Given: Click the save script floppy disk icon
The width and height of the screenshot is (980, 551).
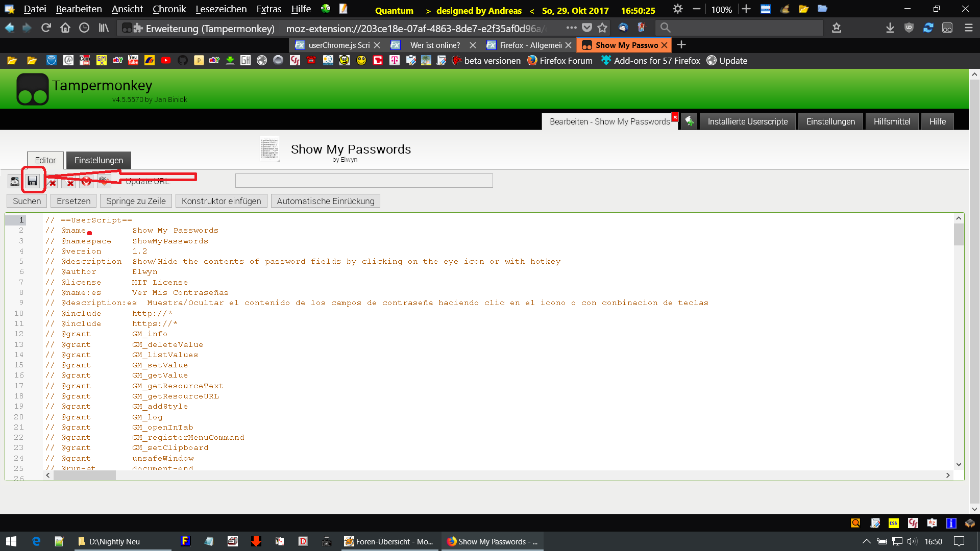Looking at the screenshot, I should tap(33, 181).
